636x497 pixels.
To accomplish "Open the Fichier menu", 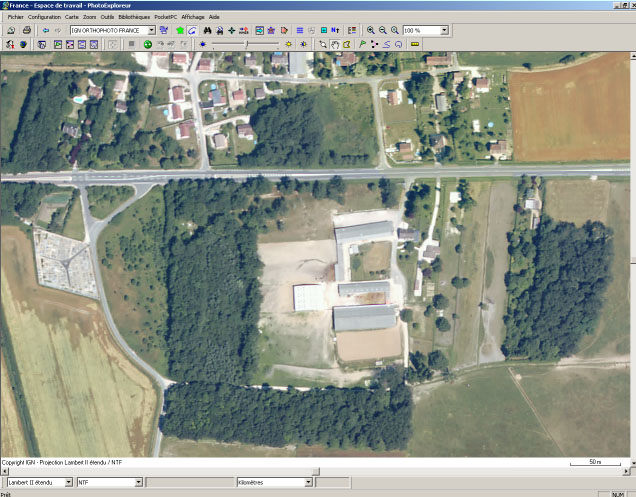I will click(x=16, y=17).
